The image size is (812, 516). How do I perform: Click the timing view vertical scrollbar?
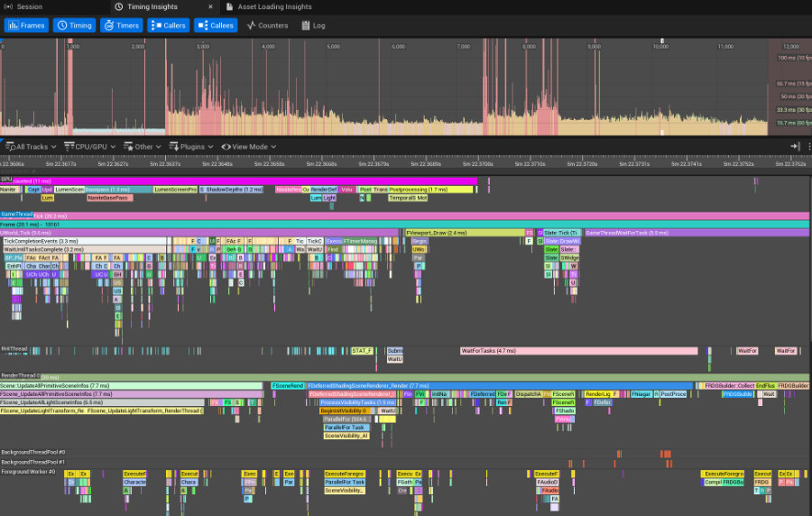[x=810, y=259]
